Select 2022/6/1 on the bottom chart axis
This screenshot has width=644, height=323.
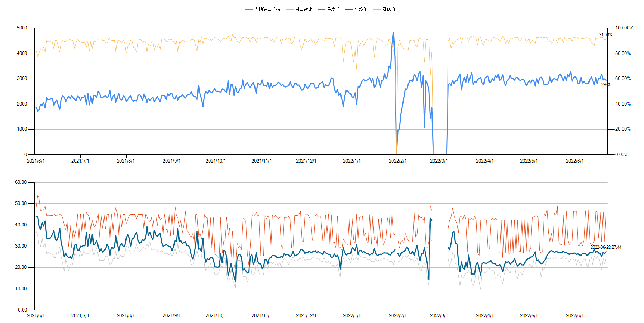coord(574,315)
